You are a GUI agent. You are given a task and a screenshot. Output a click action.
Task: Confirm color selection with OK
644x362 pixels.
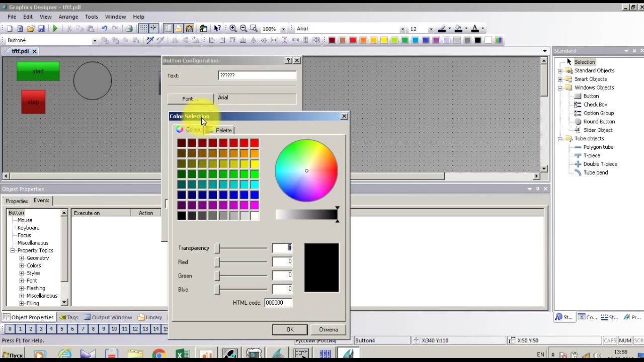tap(290, 329)
